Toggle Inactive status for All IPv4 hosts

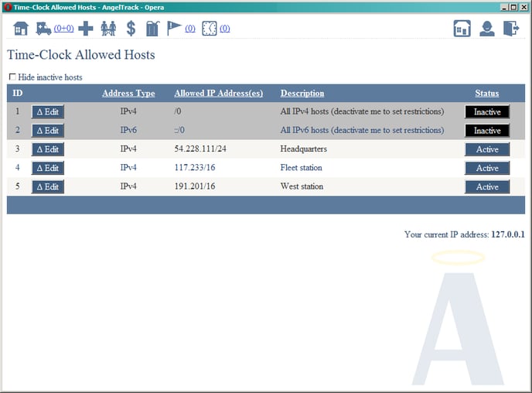(x=487, y=111)
